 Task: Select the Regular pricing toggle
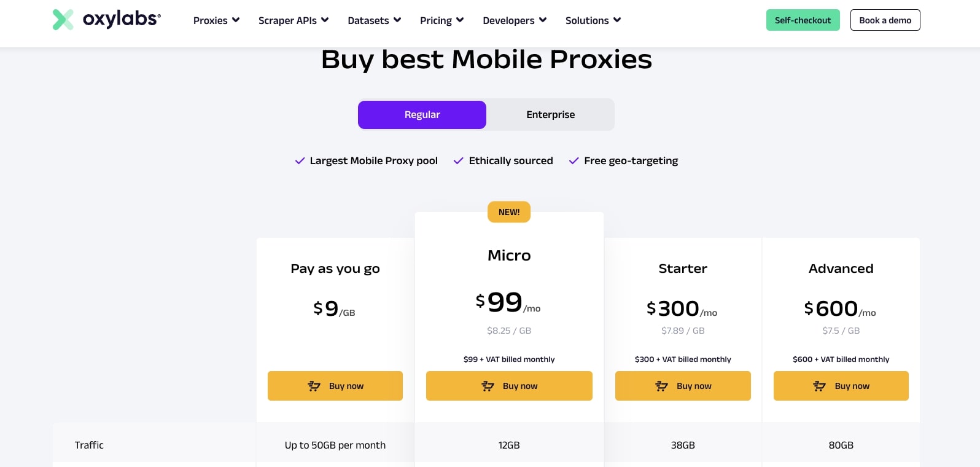tap(422, 115)
